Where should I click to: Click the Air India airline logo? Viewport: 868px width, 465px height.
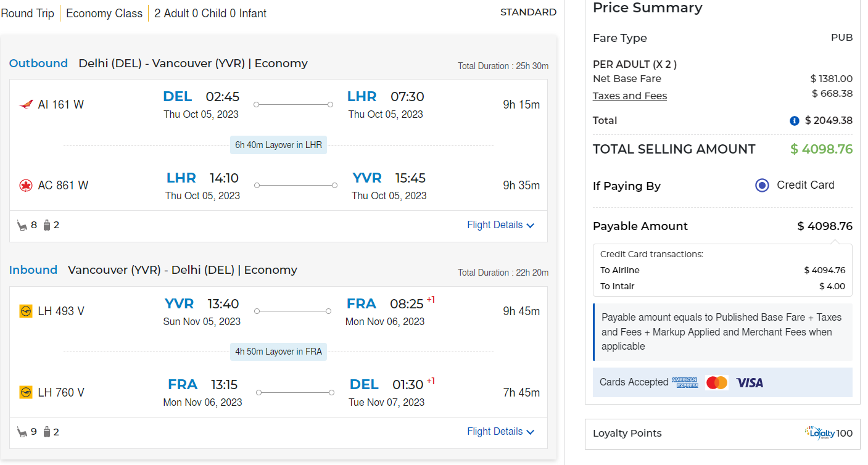(26, 104)
